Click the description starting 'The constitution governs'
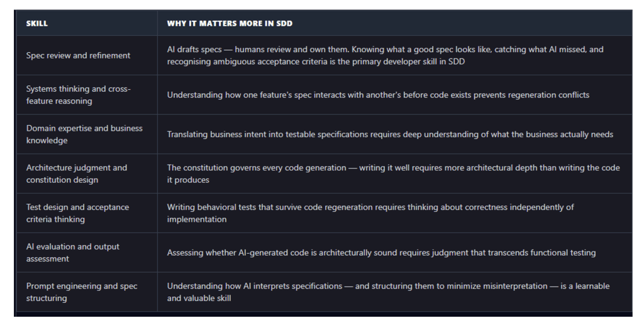This screenshot has height=323, width=644. point(393,173)
